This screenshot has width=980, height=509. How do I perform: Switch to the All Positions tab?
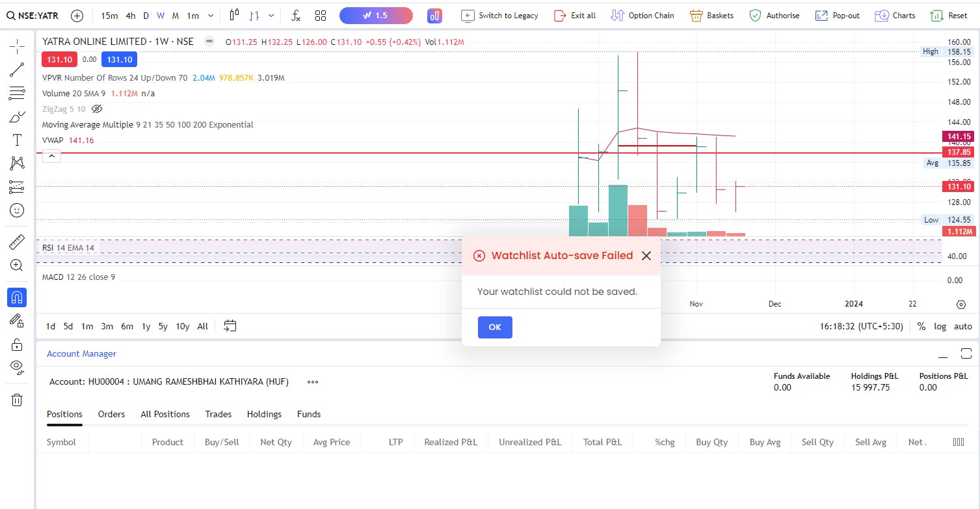click(x=165, y=414)
